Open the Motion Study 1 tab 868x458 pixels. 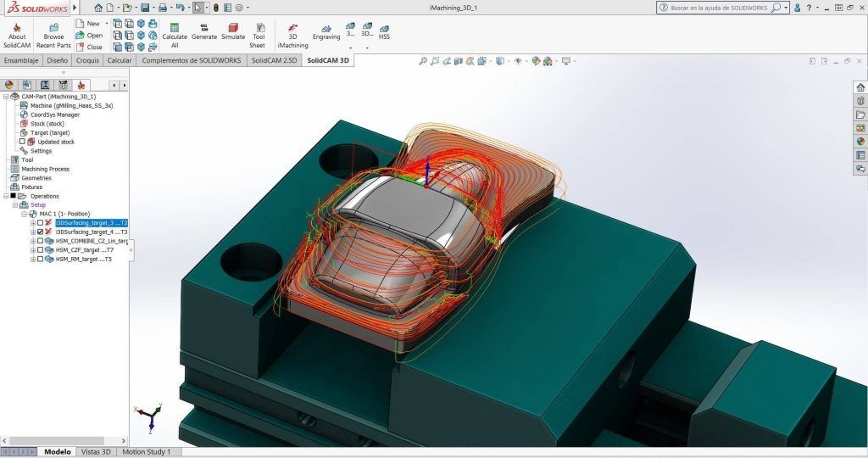(x=146, y=452)
